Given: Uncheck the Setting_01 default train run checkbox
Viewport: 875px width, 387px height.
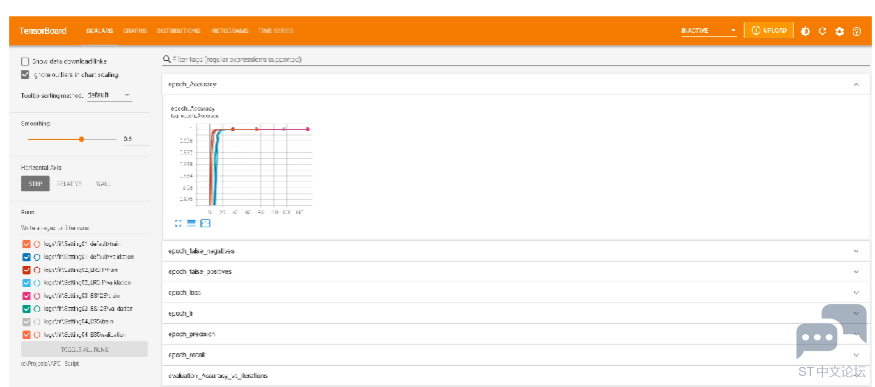Looking at the screenshot, I should click(x=26, y=244).
